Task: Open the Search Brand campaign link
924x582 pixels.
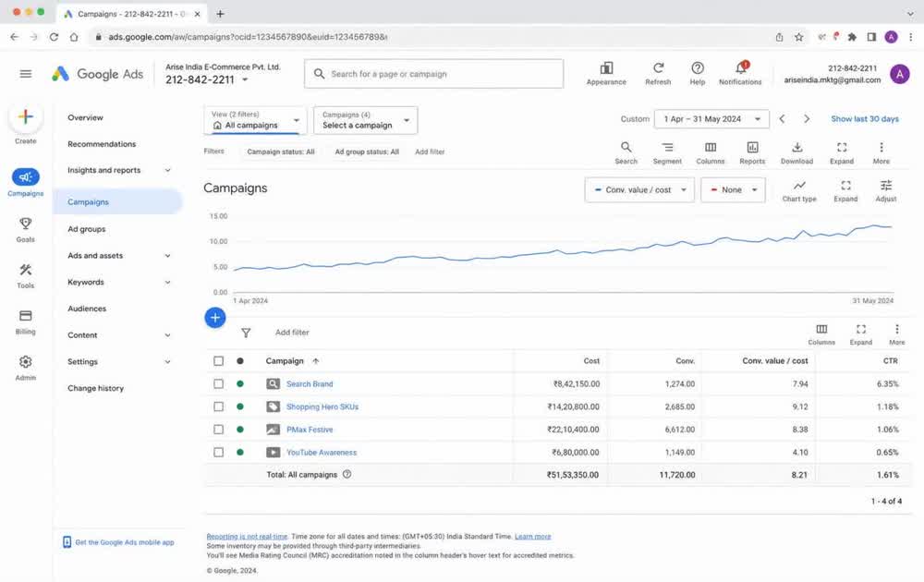Action: click(310, 384)
